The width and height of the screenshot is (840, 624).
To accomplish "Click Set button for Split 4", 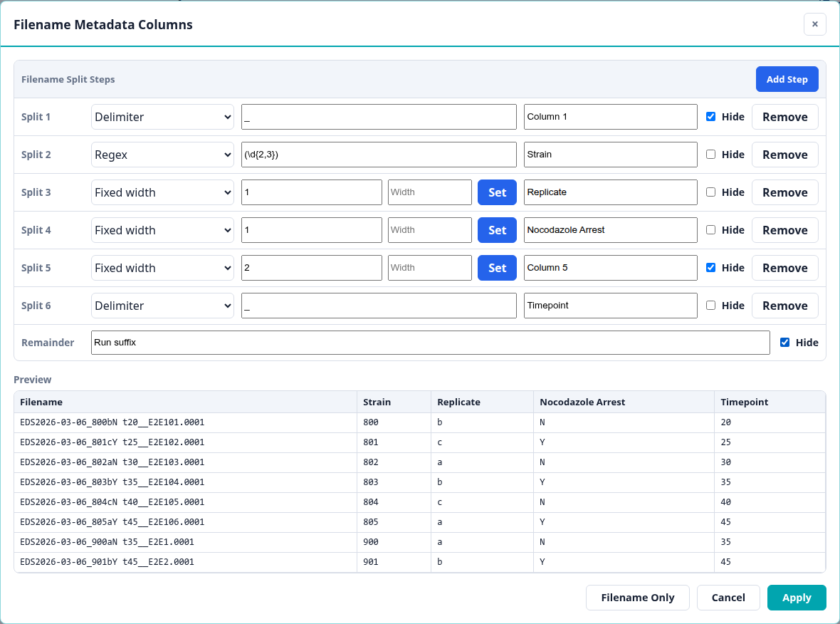I will click(x=497, y=230).
